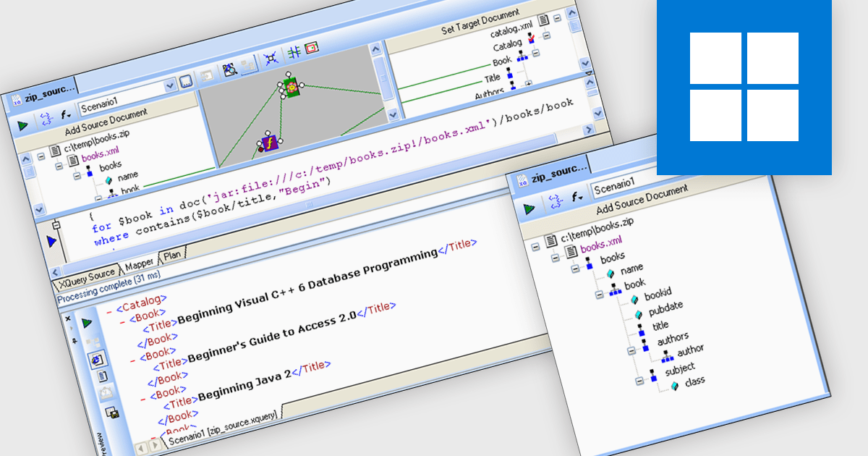868x456 pixels.
Task: Open the Plan tab
Action: click(x=172, y=255)
